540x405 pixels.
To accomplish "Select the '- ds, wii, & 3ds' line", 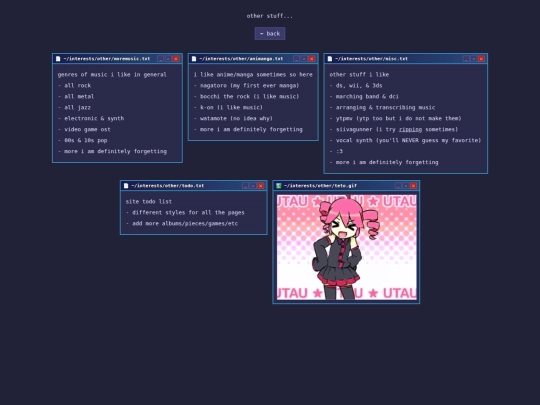I will click(356, 85).
